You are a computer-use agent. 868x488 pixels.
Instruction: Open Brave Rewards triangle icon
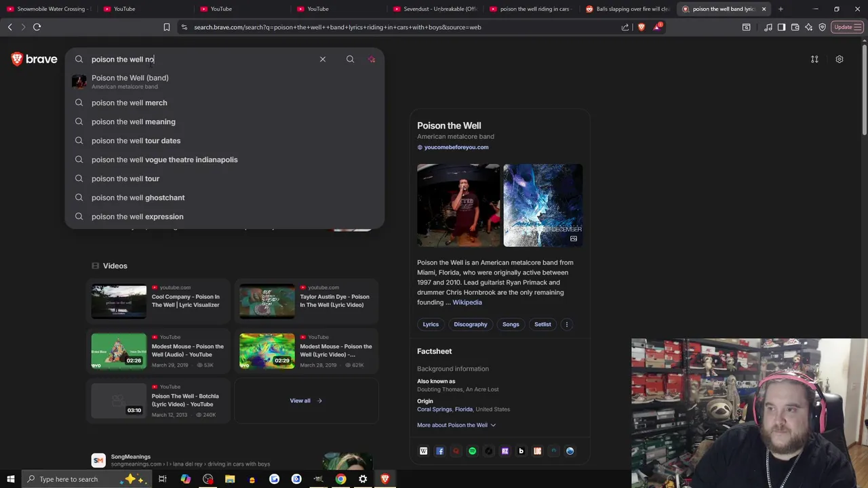tap(657, 27)
